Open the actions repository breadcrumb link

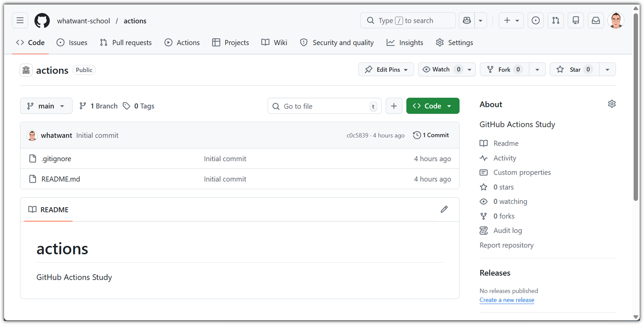(135, 21)
